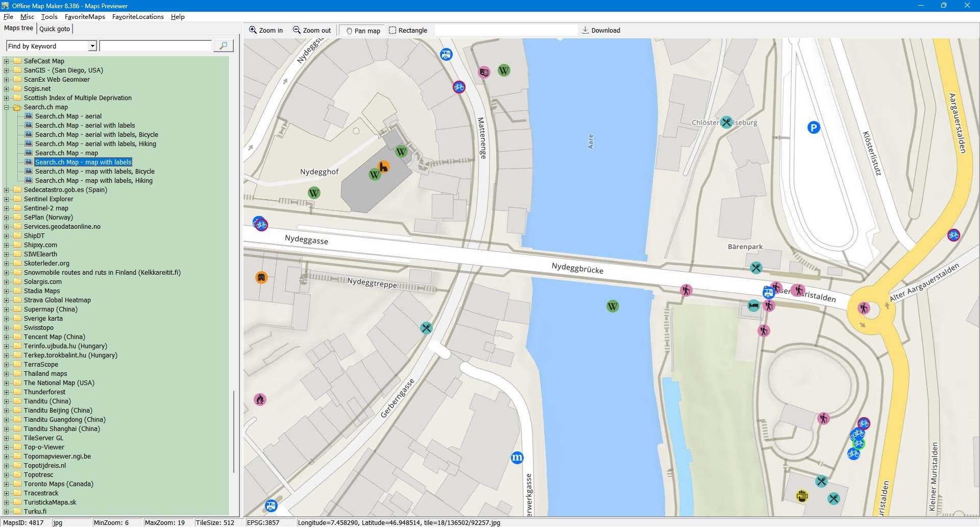This screenshot has width=980, height=527.
Task: Click the orange icon left of Nydeggtreppe
Action: (x=261, y=278)
